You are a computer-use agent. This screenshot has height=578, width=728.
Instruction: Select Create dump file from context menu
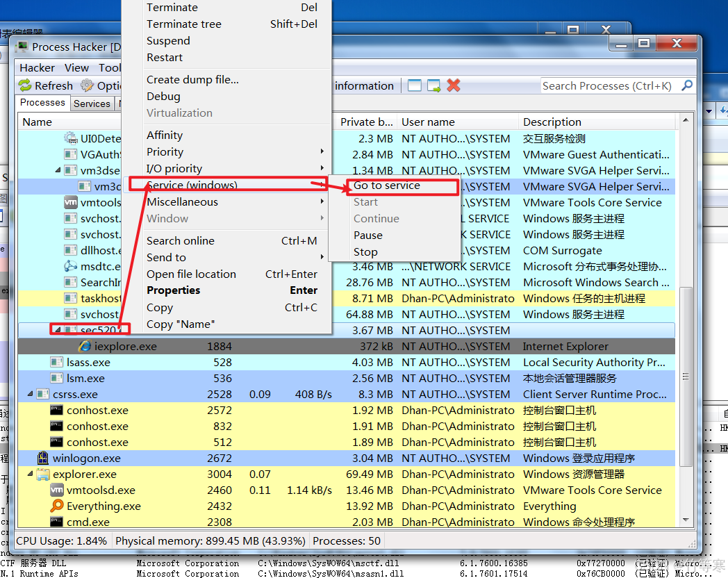click(x=192, y=79)
